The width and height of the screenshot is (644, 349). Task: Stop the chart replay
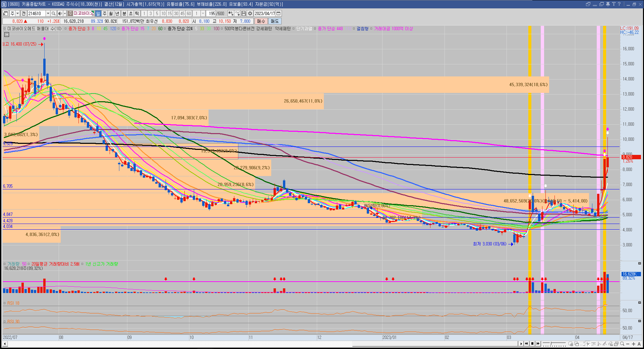(532, 344)
